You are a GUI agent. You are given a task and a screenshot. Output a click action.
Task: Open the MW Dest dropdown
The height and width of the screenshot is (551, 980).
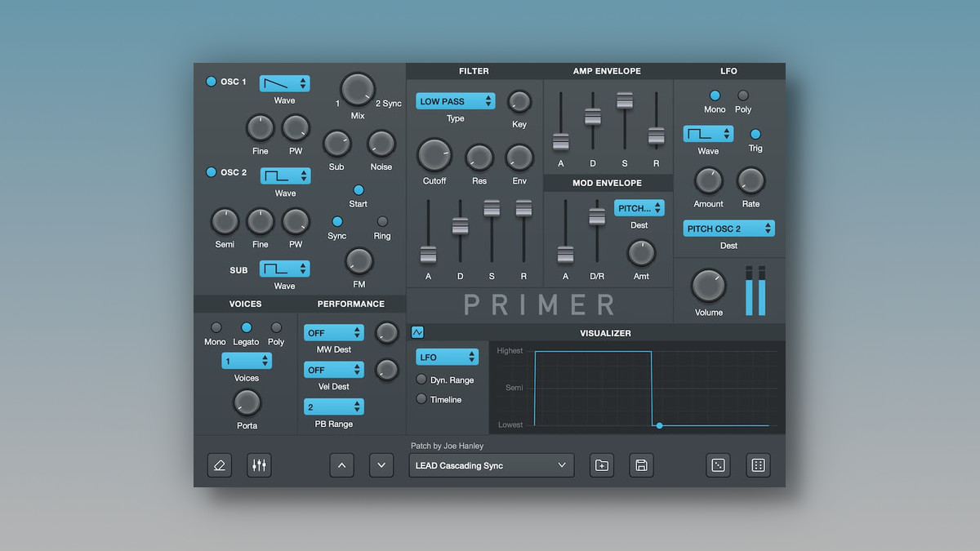[x=334, y=333]
